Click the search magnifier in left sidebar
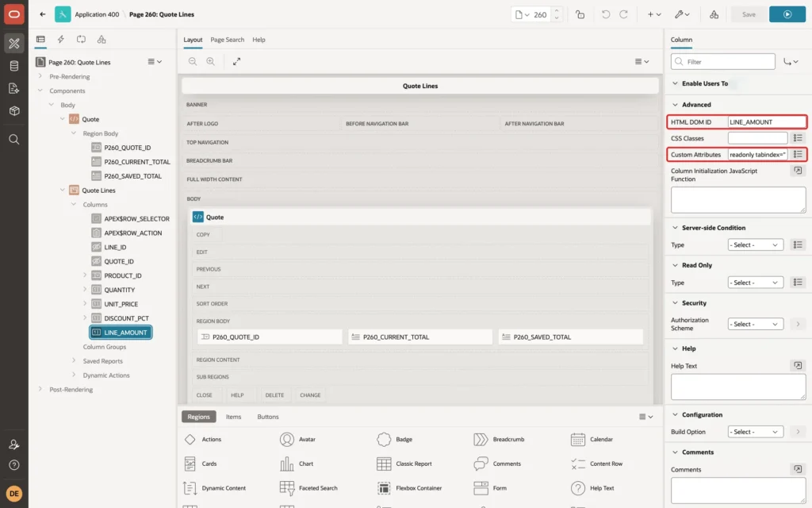The height and width of the screenshot is (508, 812). pyautogui.click(x=14, y=140)
